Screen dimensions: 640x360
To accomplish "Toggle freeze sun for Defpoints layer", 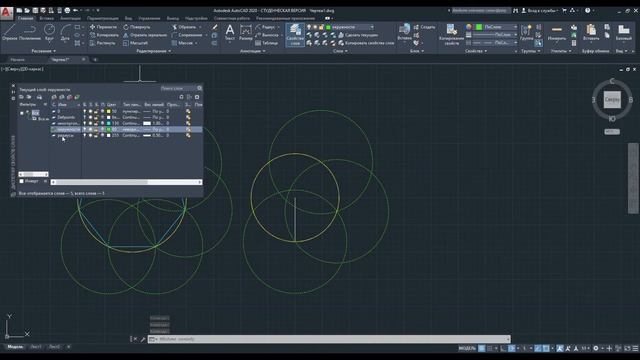I will click(x=91, y=117).
